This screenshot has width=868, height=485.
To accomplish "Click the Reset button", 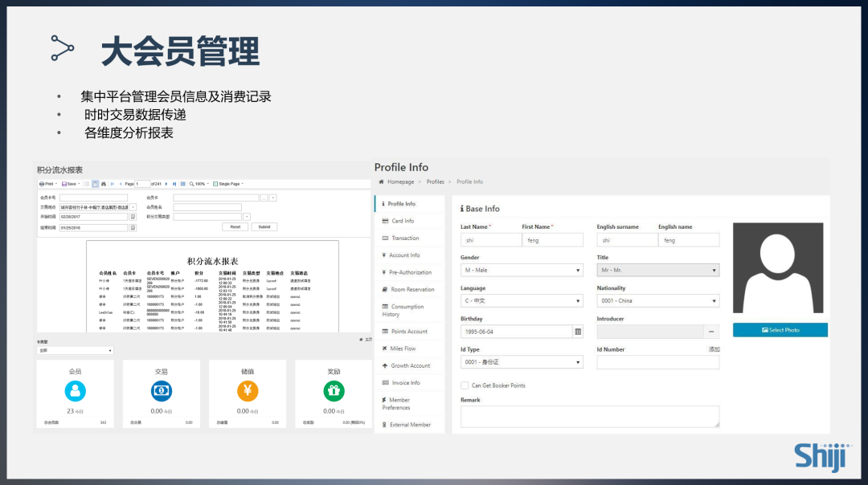I will 235,226.
